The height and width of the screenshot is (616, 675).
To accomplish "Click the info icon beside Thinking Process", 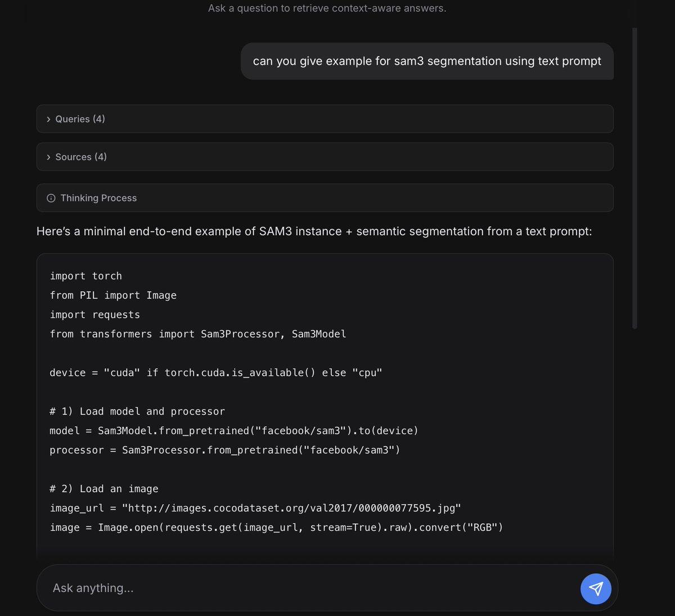I will 51,197.
